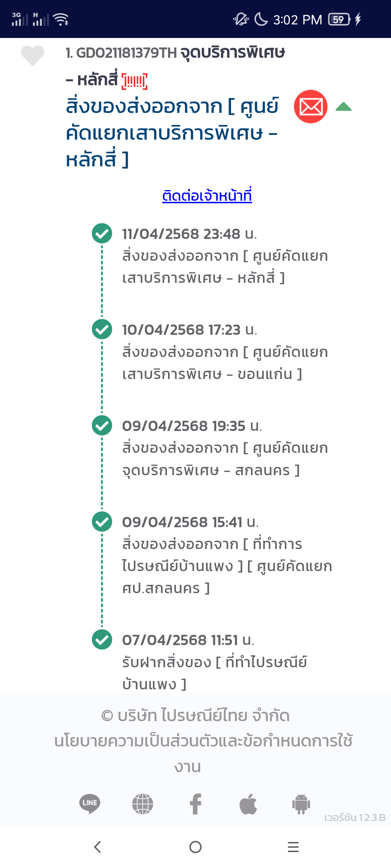This screenshot has height=868, width=391.
Task: Open privacy policy and terms link
Action: point(203,754)
